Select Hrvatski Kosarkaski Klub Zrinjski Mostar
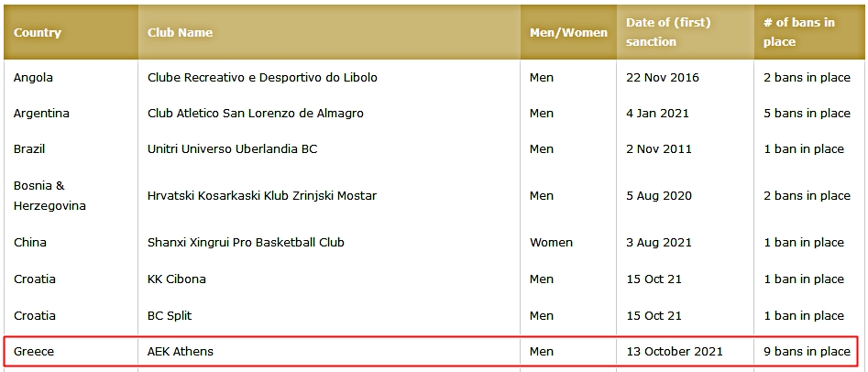 coord(262,196)
